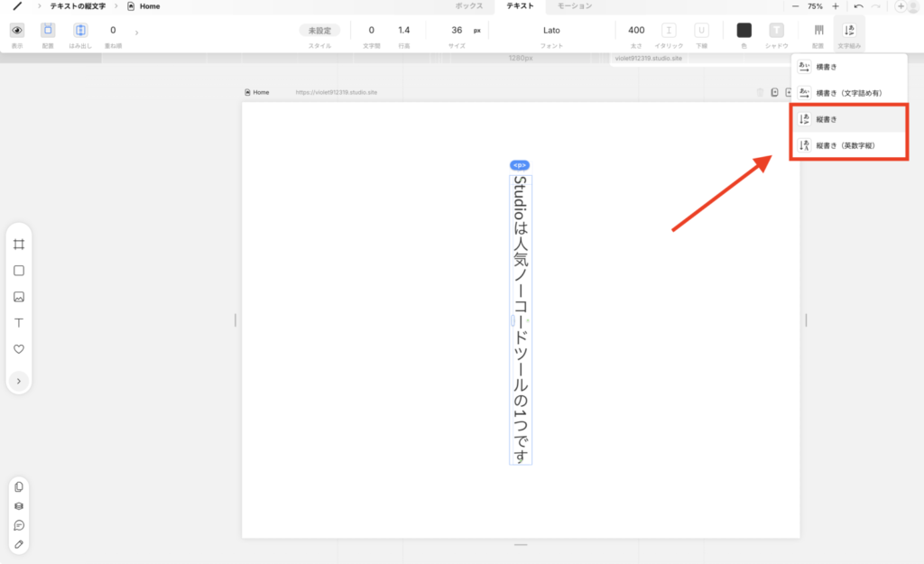Open the text shadow setting

(776, 30)
